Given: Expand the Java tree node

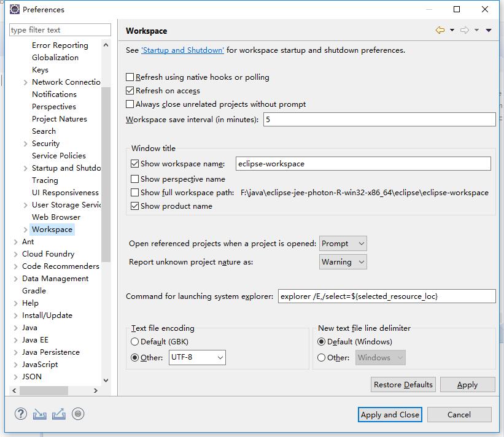Looking at the screenshot, I should [16, 328].
